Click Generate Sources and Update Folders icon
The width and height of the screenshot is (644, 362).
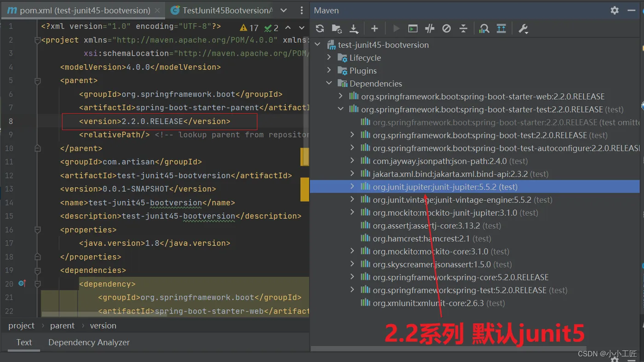point(337,28)
